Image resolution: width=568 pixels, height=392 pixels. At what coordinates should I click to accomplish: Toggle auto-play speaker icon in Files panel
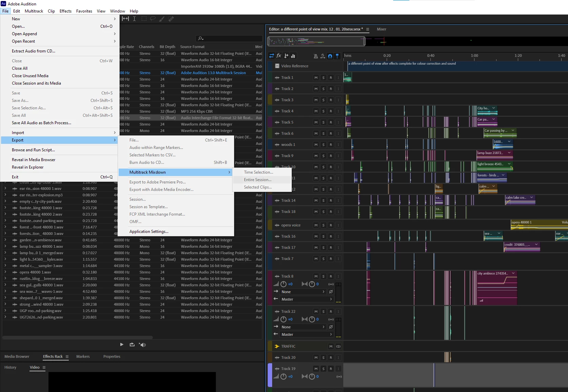(143, 345)
